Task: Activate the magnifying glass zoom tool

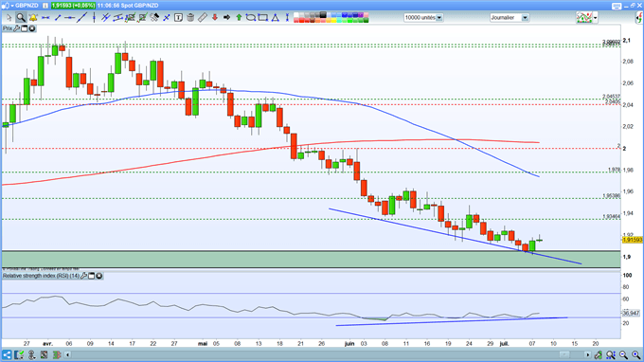Action: coord(21,18)
